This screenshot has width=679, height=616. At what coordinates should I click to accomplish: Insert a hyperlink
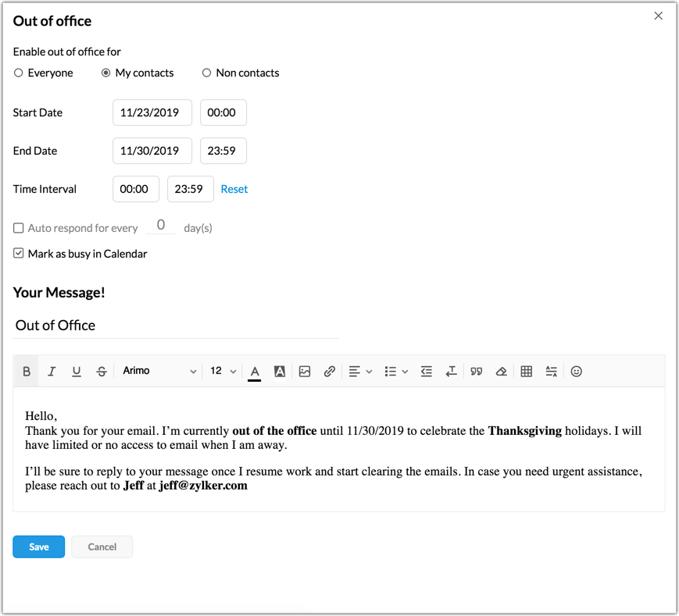329,371
